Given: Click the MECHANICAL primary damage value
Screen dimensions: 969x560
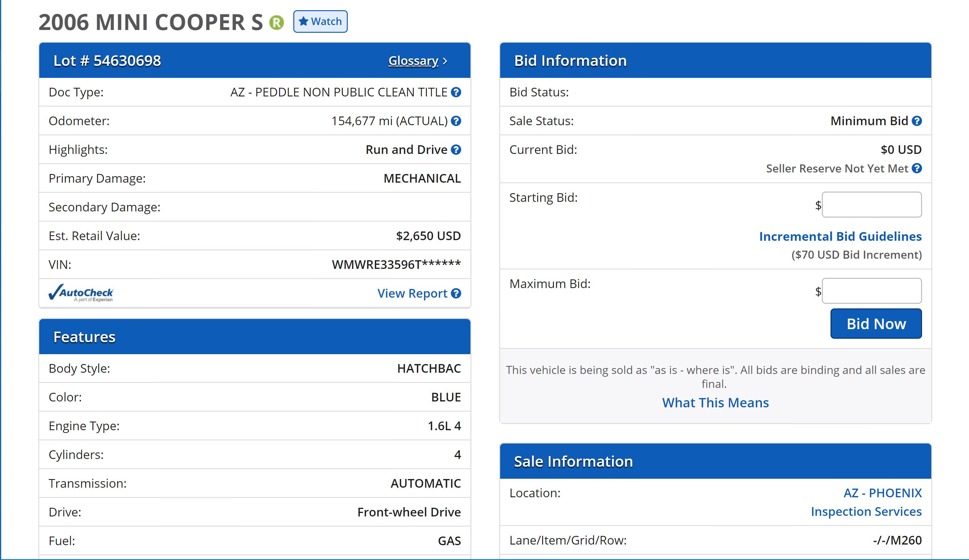Looking at the screenshot, I should click(x=422, y=178).
